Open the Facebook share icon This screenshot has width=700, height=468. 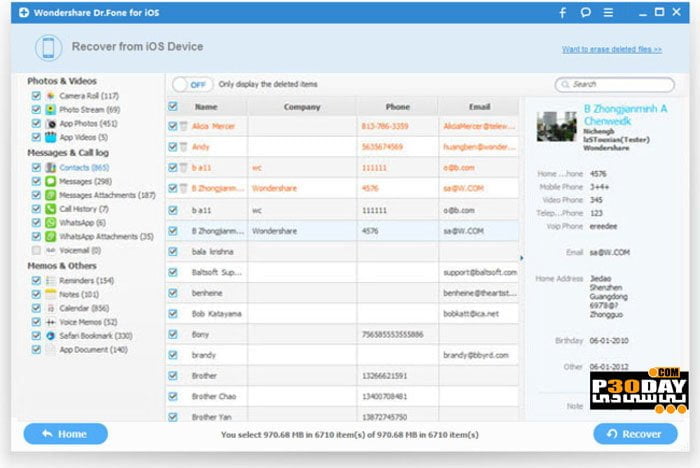pyautogui.click(x=563, y=13)
